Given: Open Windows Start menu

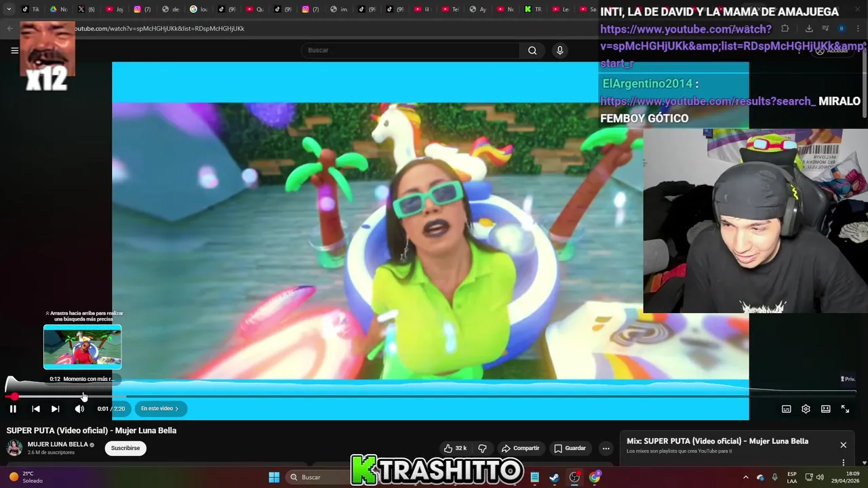Looking at the screenshot, I should tap(274, 477).
